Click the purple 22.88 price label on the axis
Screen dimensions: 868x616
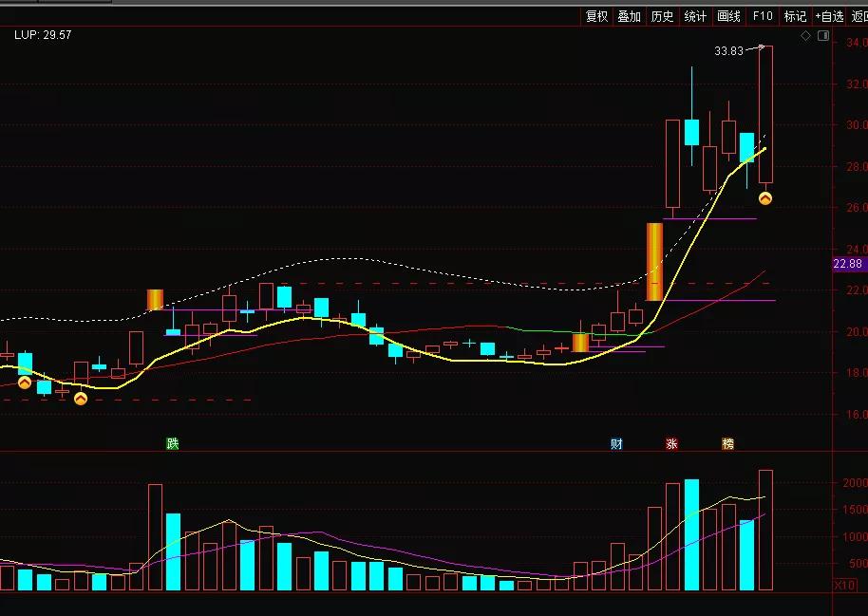coord(847,264)
